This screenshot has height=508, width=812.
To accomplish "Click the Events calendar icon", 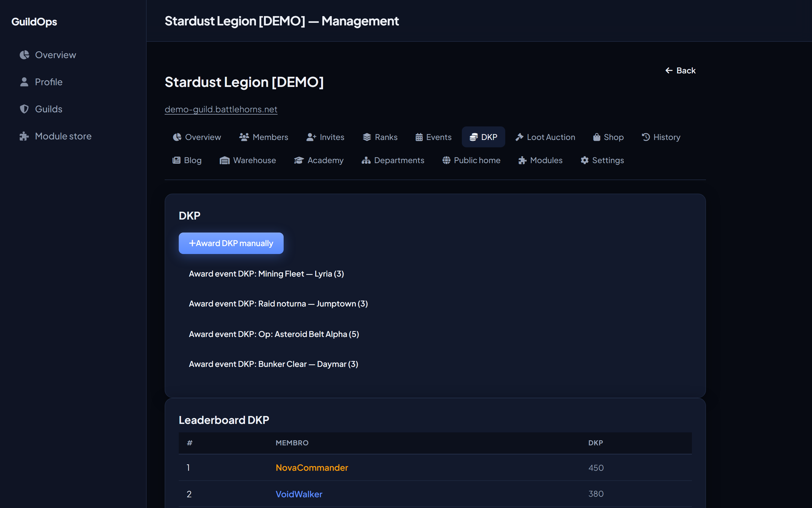I will click(419, 137).
